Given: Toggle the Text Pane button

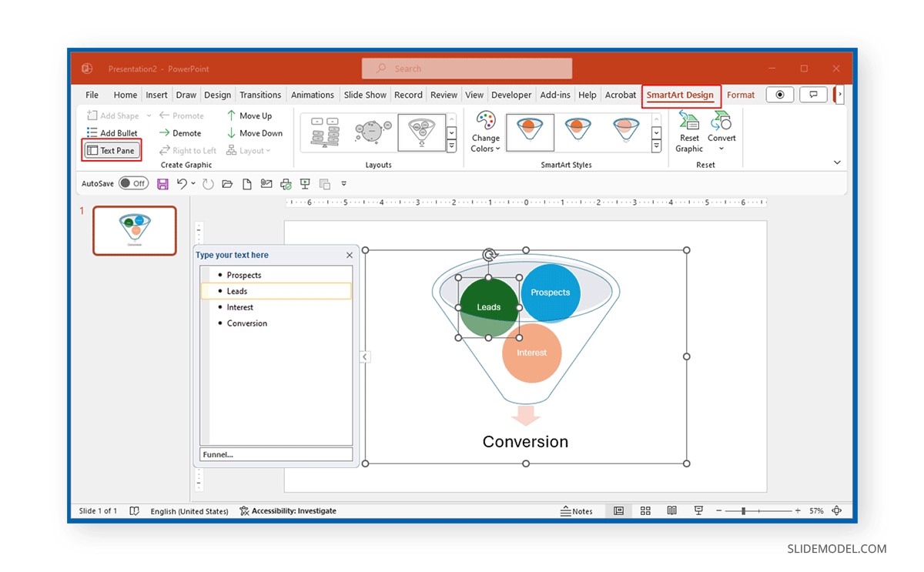Looking at the screenshot, I should point(112,151).
